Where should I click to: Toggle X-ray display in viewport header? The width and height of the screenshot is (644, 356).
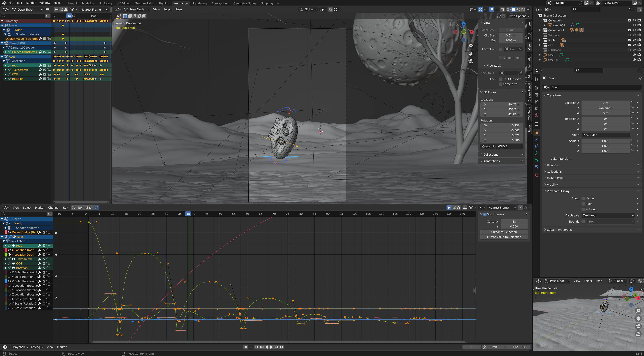(x=502, y=10)
